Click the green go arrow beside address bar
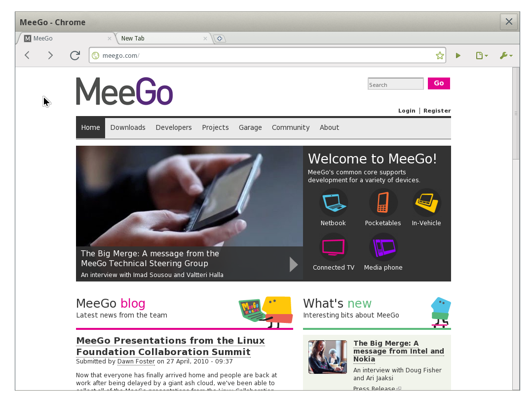Screen dimensions: 532x400 tap(458, 55)
